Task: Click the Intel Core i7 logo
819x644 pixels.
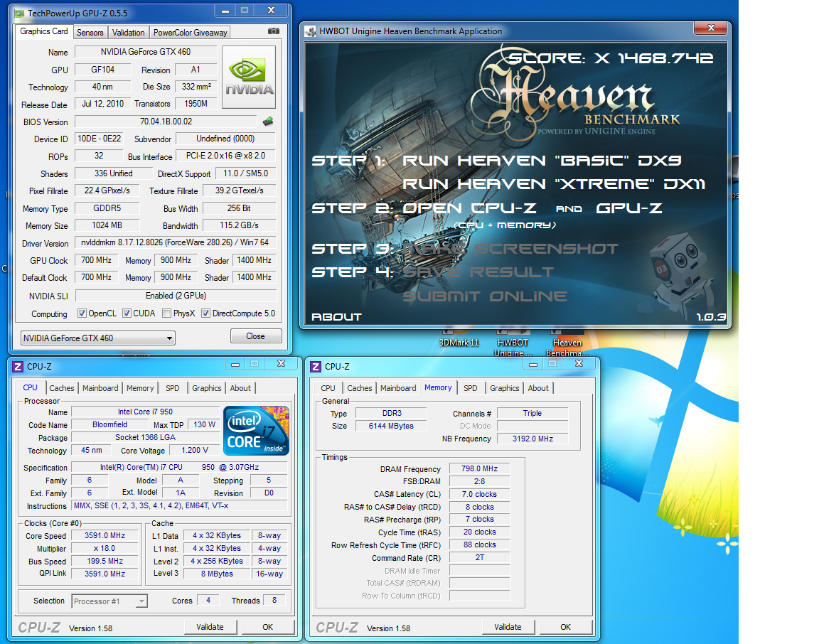Action: click(256, 430)
